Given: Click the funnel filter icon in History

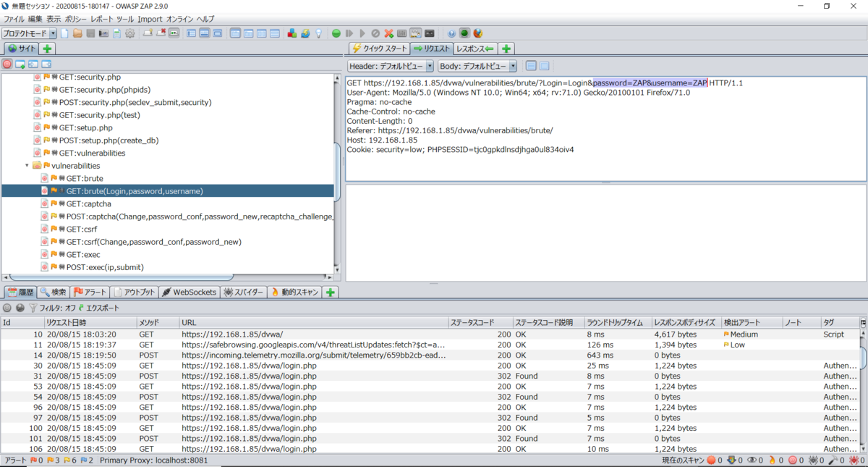Looking at the screenshot, I should [33, 308].
